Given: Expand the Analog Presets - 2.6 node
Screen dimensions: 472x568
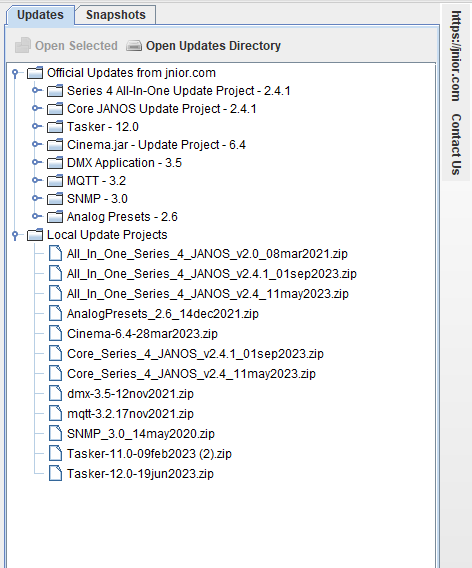Looking at the screenshot, I should pyautogui.click(x=35, y=216).
